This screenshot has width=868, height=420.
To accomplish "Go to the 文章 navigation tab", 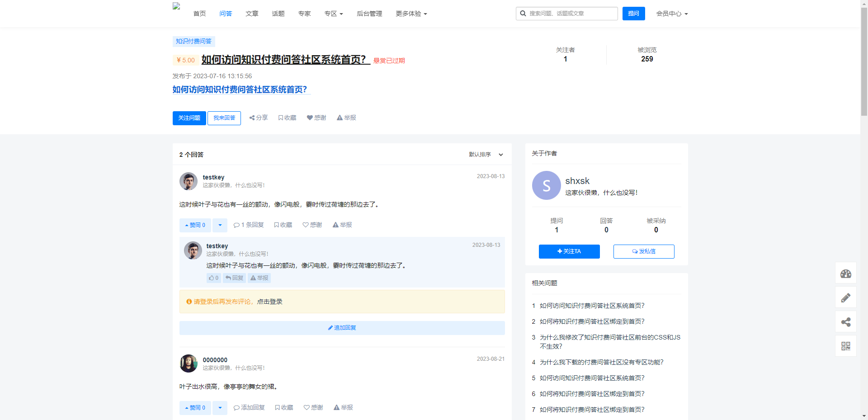I will point(252,14).
